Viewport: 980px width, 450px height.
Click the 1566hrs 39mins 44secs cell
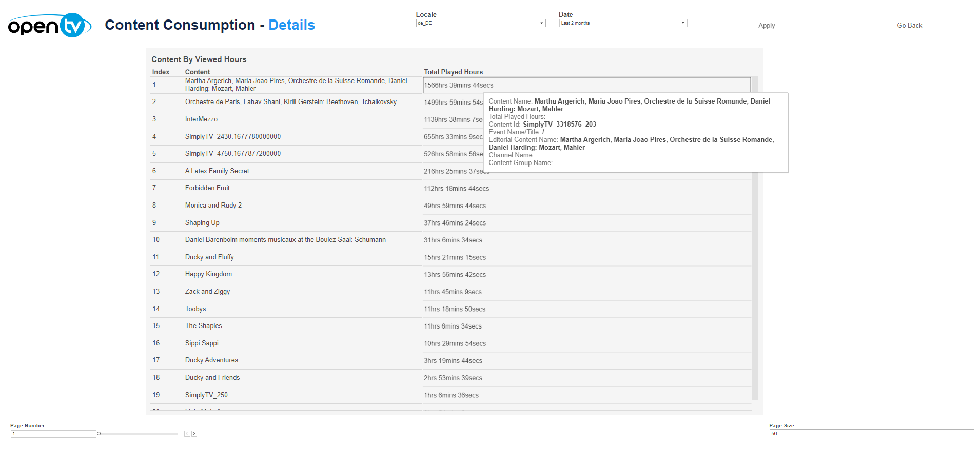pos(458,85)
